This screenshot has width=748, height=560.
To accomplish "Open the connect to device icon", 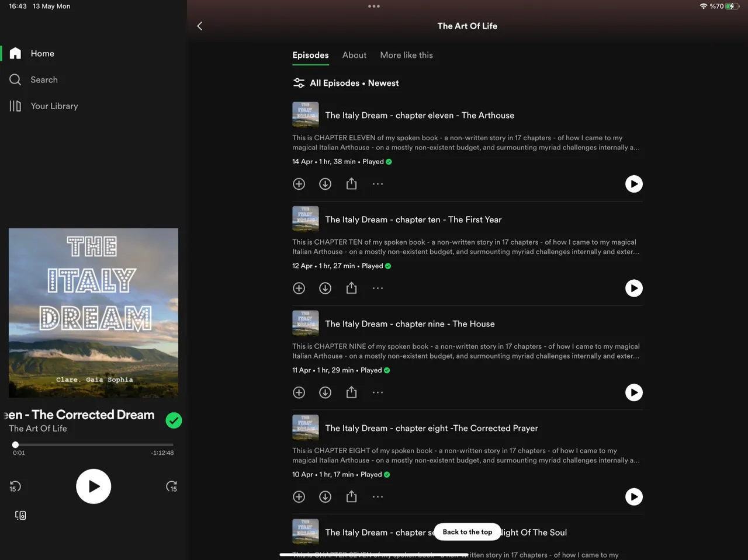I will (x=20, y=515).
